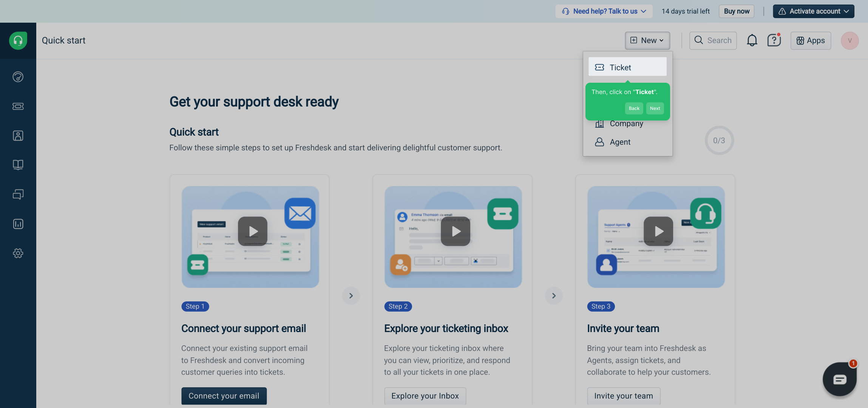This screenshot has width=868, height=408.
Task: Expand Need help? Talk to us menu
Action: coord(604,11)
